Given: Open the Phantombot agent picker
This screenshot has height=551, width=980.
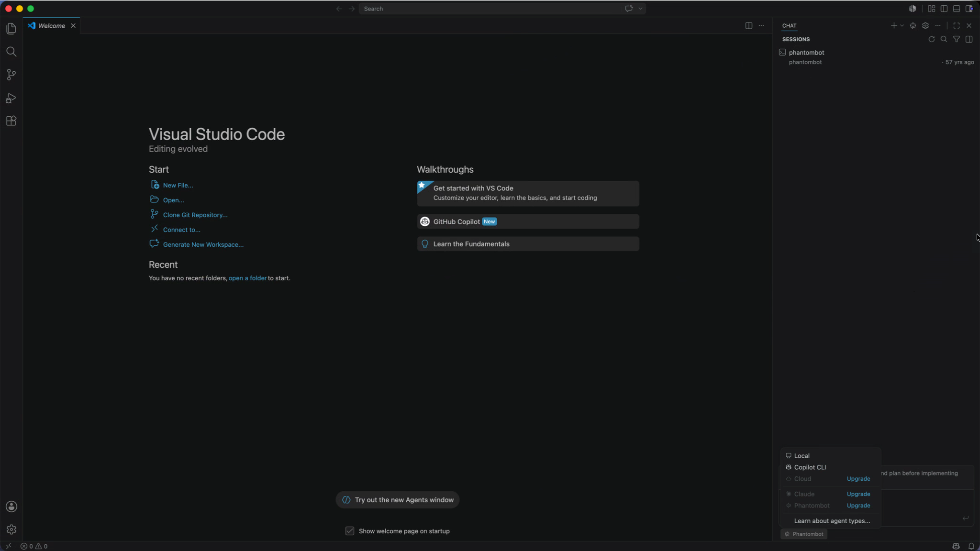Looking at the screenshot, I should pos(804,534).
